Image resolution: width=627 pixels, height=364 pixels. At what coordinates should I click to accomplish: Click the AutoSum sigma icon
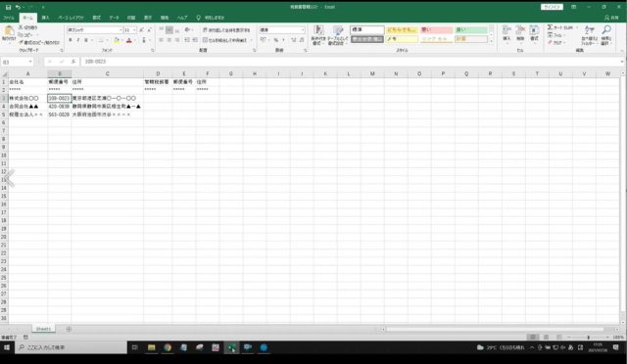(550, 27)
